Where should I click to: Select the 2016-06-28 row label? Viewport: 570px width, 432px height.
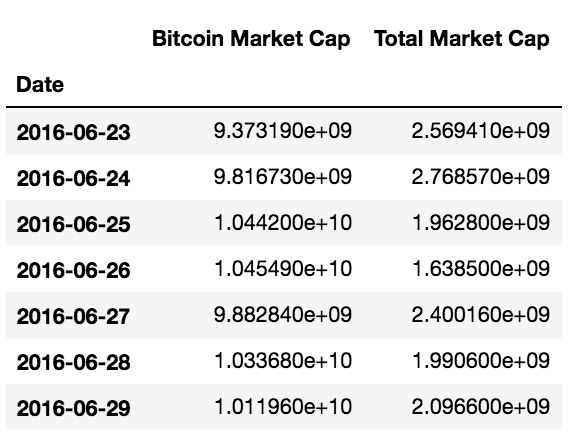[x=73, y=362]
